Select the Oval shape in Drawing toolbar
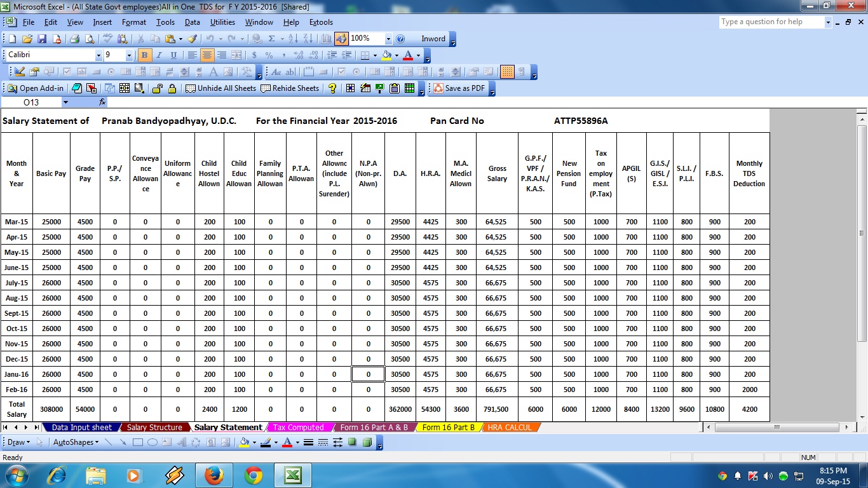Image resolution: width=868 pixels, height=488 pixels. (x=153, y=442)
